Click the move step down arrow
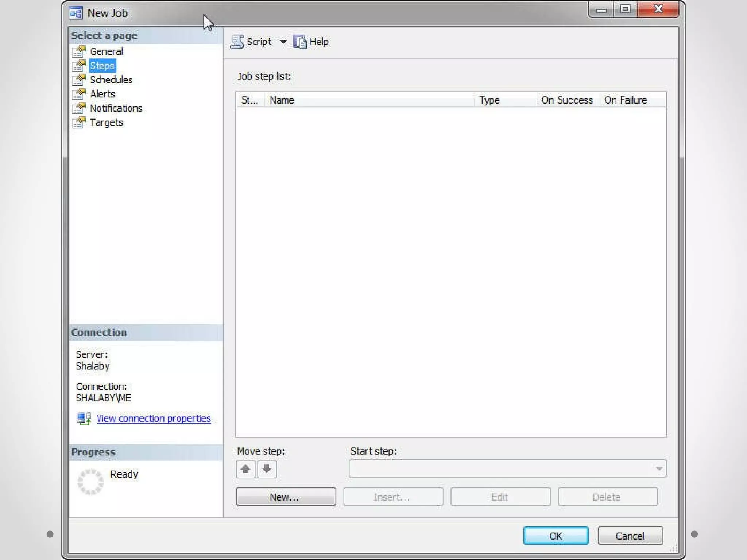This screenshot has width=747, height=560. pyautogui.click(x=267, y=469)
